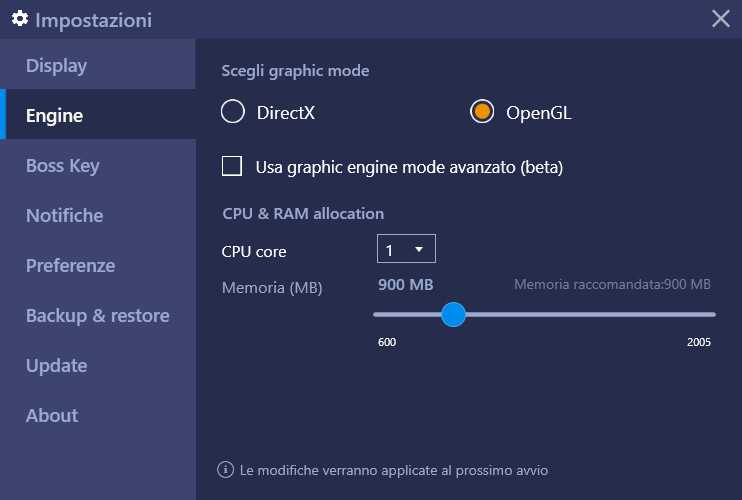
Task: Click the CPU core dropdown arrow
Action: click(419, 249)
